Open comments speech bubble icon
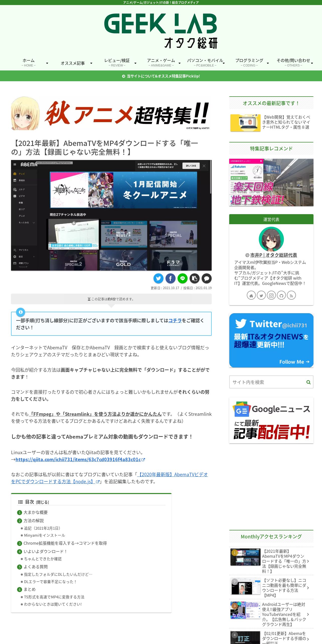Image resolution: width=322 pixels, height=644 pixels. 207,278
